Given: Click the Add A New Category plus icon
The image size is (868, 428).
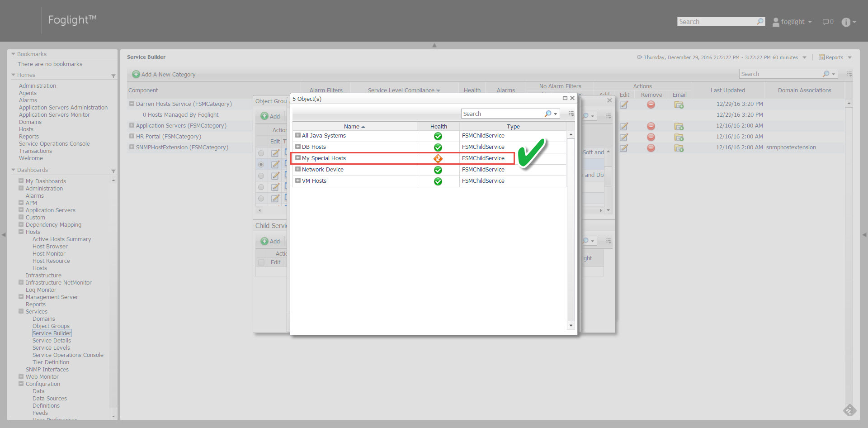Looking at the screenshot, I should [x=136, y=75].
